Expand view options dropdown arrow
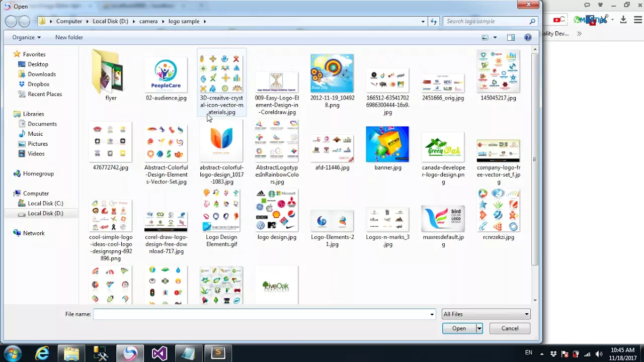The width and height of the screenshot is (644, 362). tap(495, 37)
